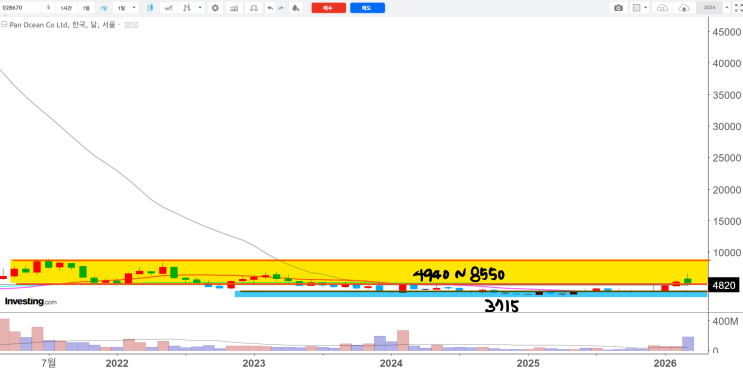
Task: Open the compare balance-scale icon
Action: pyautogui.click(x=254, y=8)
